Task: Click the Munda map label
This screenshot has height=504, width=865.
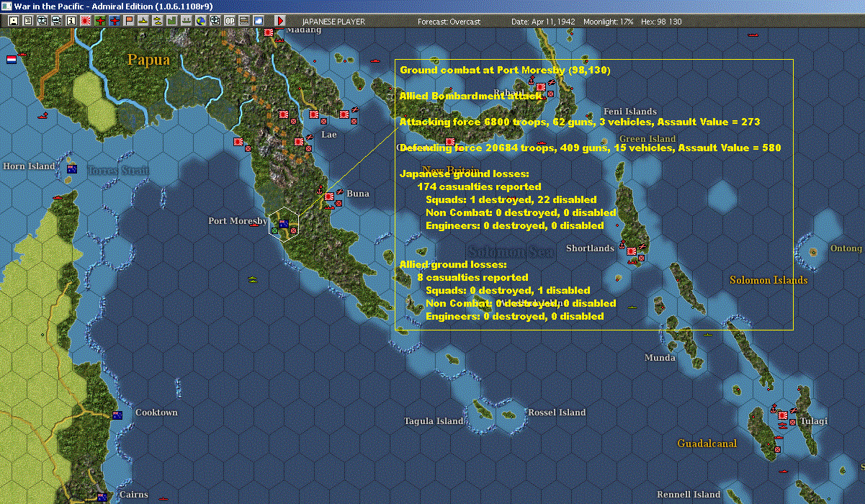Action: click(x=660, y=358)
